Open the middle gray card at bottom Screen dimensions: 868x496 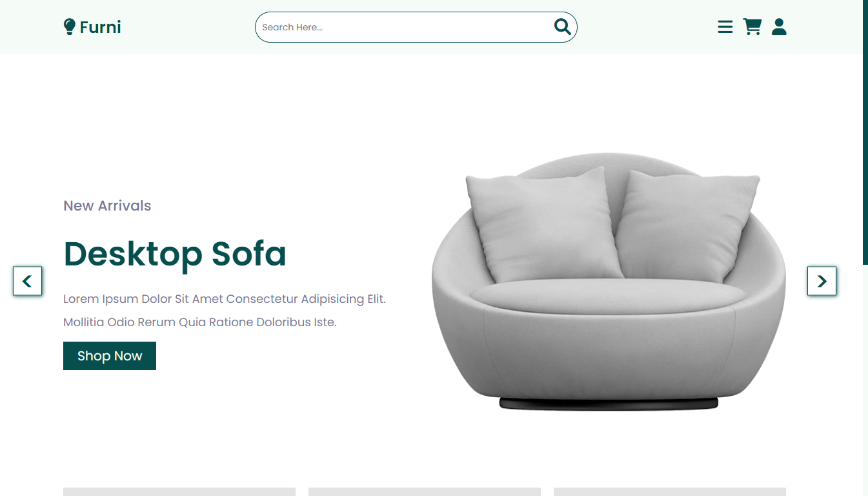(x=425, y=492)
